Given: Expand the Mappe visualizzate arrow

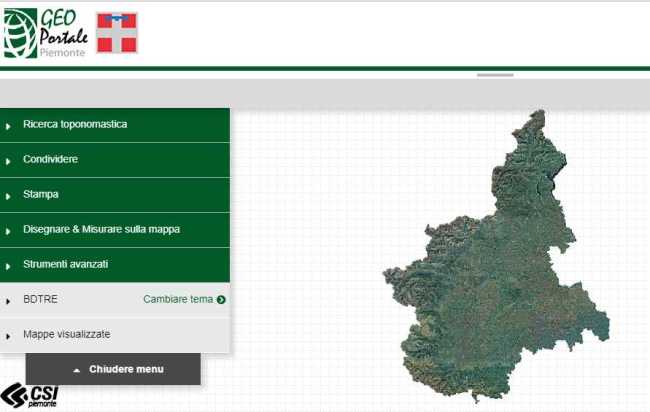Looking at the screenshot, I should tap(9, 335).
